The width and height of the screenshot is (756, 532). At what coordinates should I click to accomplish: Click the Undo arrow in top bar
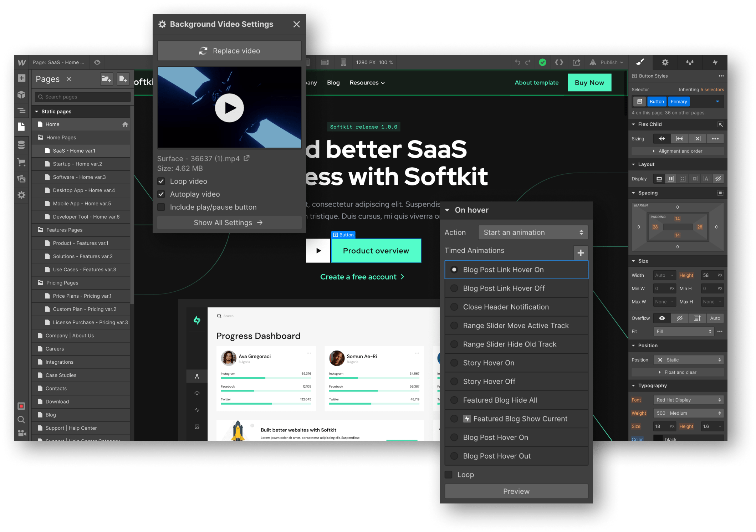pyautogui.click(x=517, y=62)
